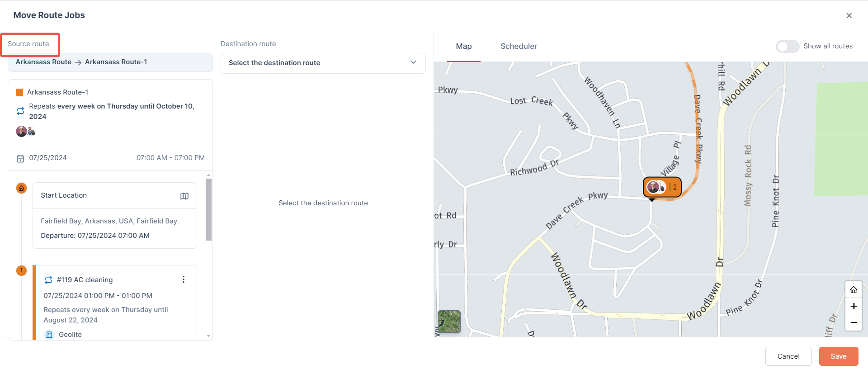Select the Map tab
The image size is (868, 374).
[x=463, y=46]
